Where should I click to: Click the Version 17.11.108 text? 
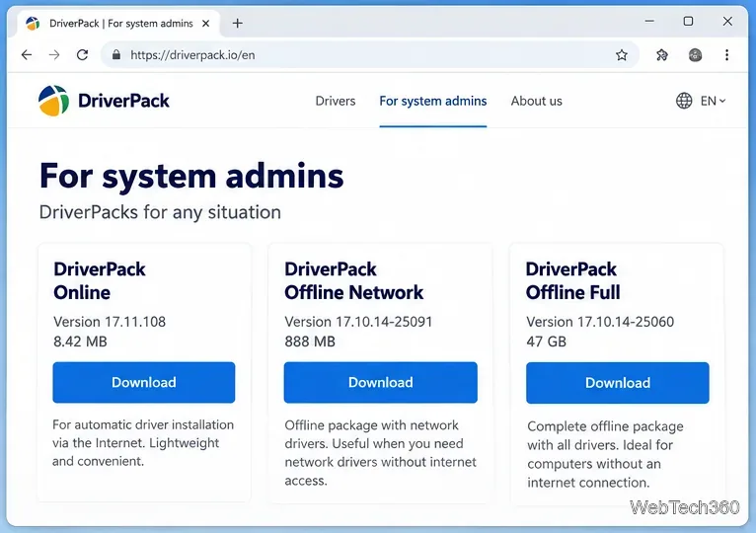pyautogui.click(x=110, y=322)
